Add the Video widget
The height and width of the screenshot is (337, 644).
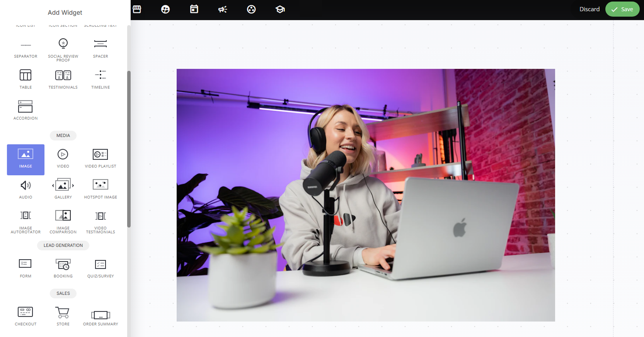pos(63,159)
